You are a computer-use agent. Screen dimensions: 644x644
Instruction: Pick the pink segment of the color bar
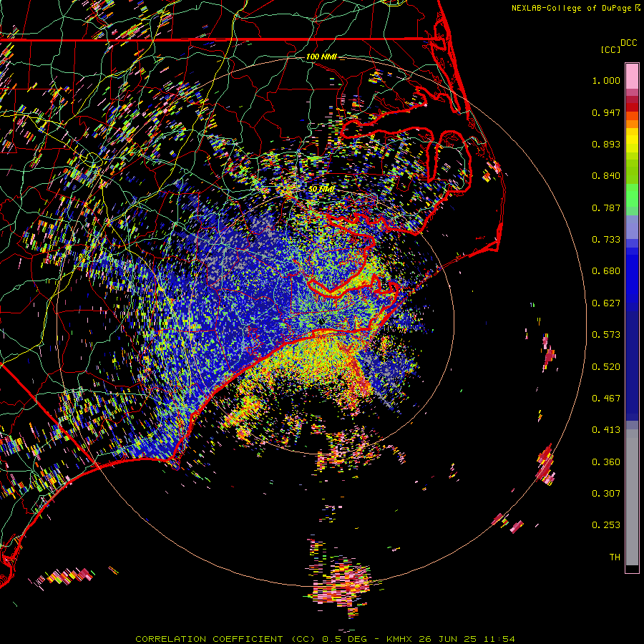pos(632,77)
